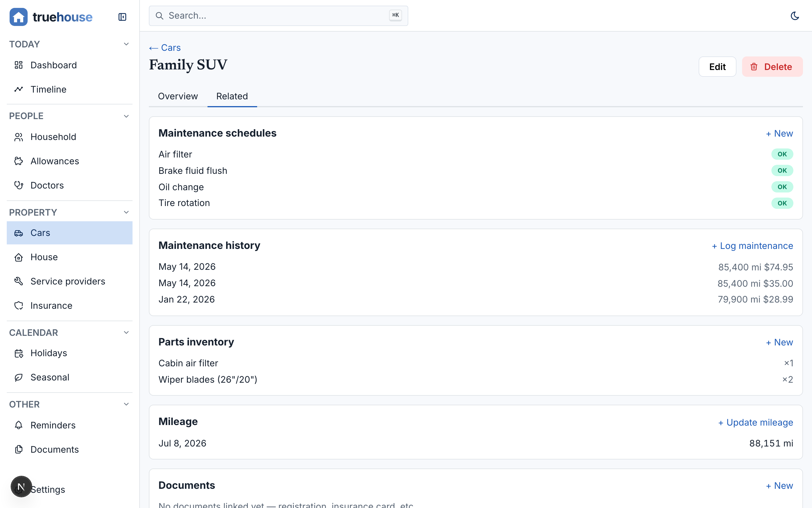Open Timeline from the sidebar
Image resolution: width=812 pixels, height=508 pixels.
pyautogui.click(x=69, y=89)
